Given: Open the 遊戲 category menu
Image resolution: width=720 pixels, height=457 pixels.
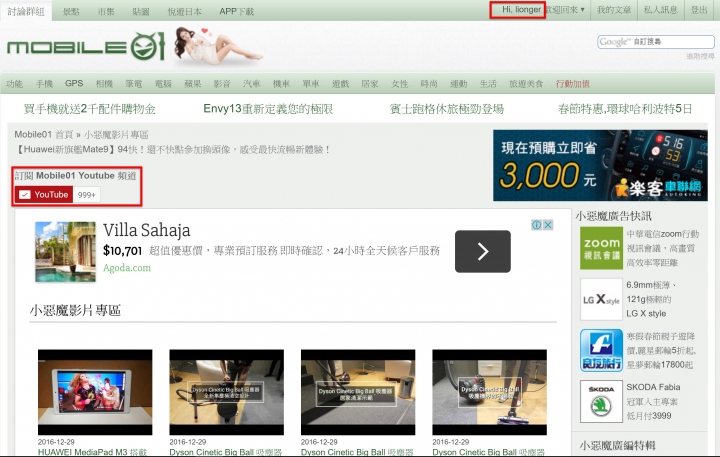Looking at the screenshot, I should tap(340, 84).
